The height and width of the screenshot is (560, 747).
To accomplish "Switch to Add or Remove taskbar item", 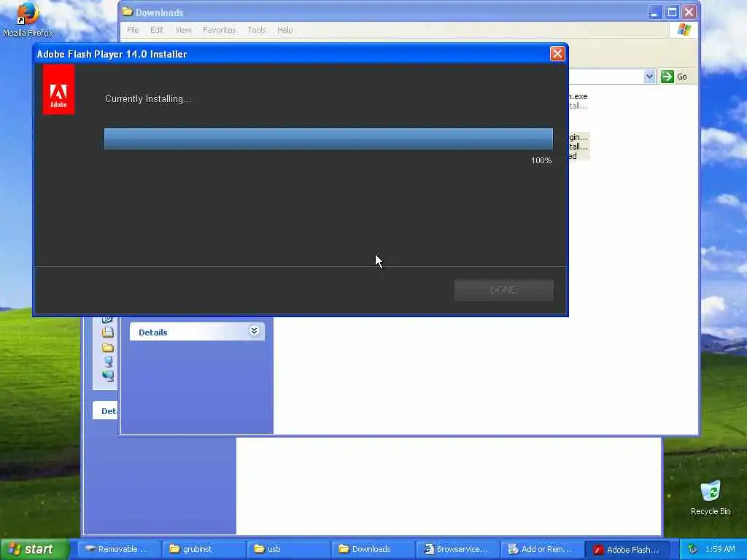I will click(x=543, y=549).
